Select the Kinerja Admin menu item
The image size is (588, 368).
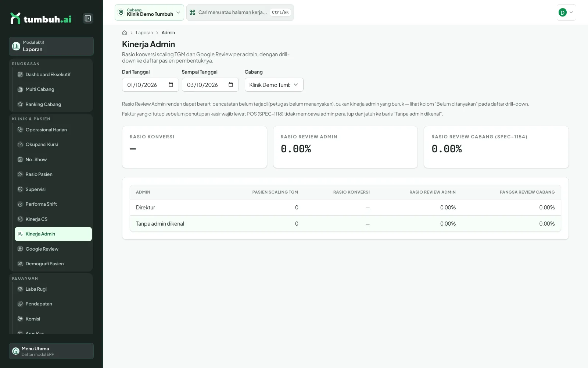click(53, 234)
